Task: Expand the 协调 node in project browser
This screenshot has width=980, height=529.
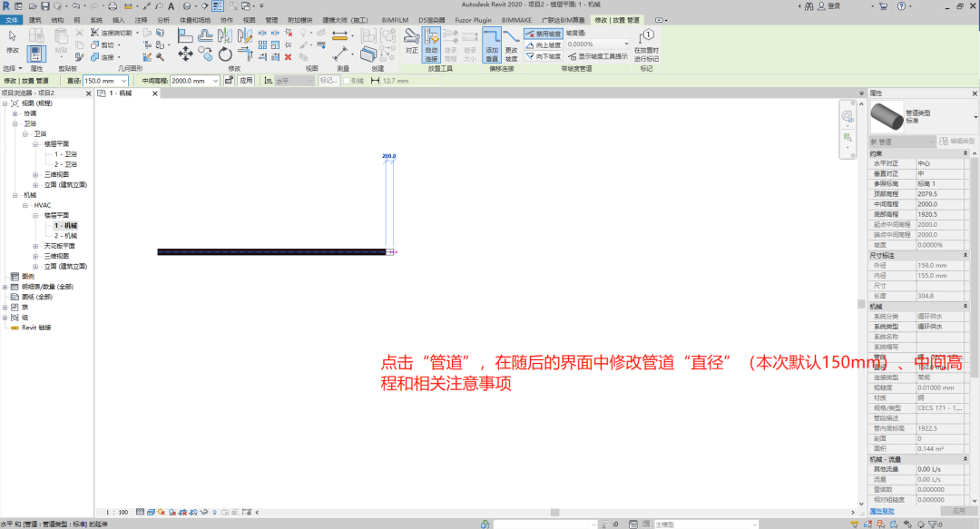Action: [x=15, y=113]
